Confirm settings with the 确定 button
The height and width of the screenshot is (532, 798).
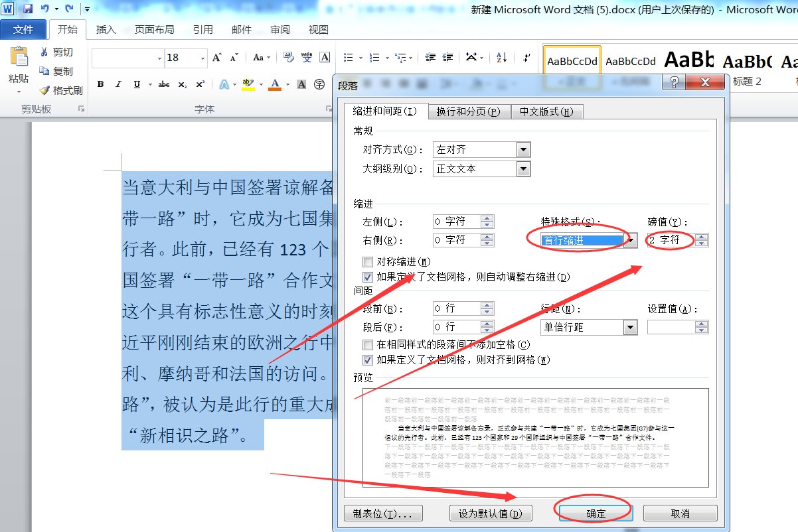pos(594,512)
